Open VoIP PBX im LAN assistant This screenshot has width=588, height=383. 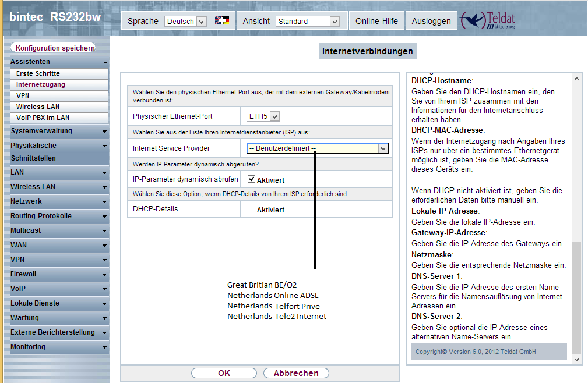pos(59,118)
